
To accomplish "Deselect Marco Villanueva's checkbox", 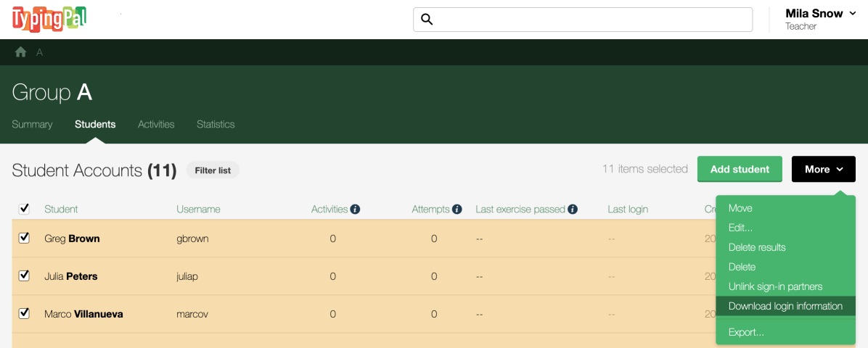I will (24, 313).
